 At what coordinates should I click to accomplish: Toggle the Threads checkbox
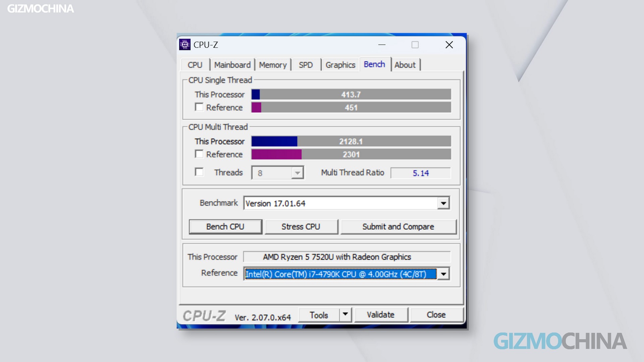tap(199, 172)
